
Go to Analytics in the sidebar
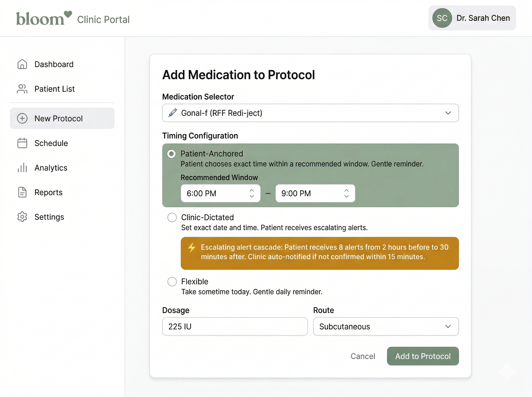[51, 167]
